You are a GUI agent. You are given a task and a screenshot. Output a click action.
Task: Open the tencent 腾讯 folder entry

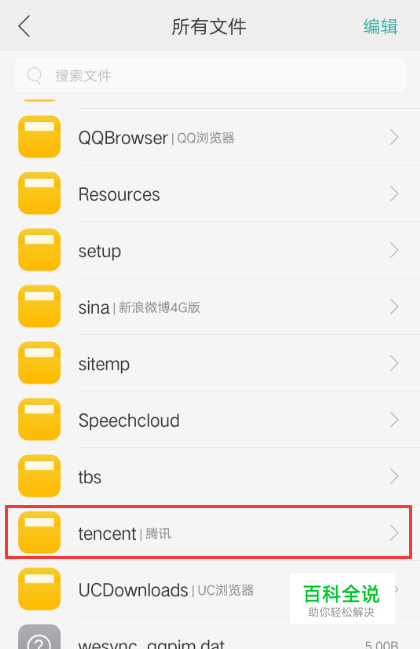[x=209, y=532]
